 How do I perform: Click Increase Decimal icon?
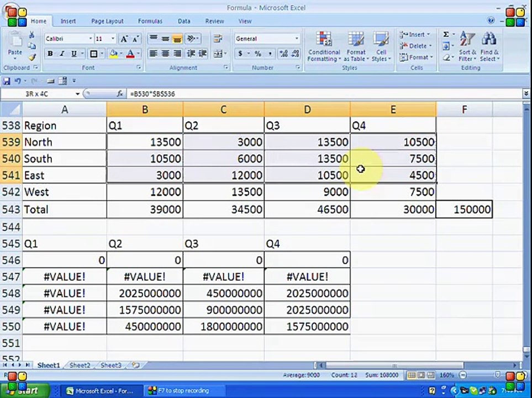283,53
